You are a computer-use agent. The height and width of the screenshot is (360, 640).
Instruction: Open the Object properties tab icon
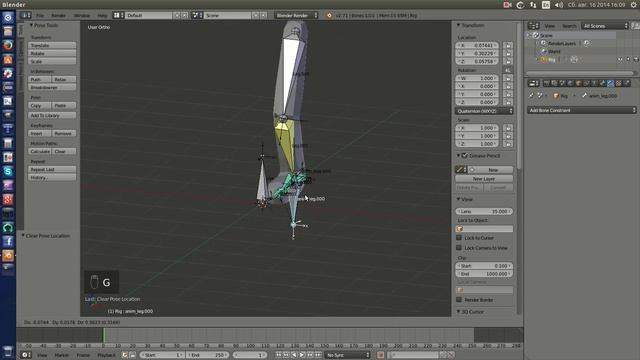(x=578, y=83)
